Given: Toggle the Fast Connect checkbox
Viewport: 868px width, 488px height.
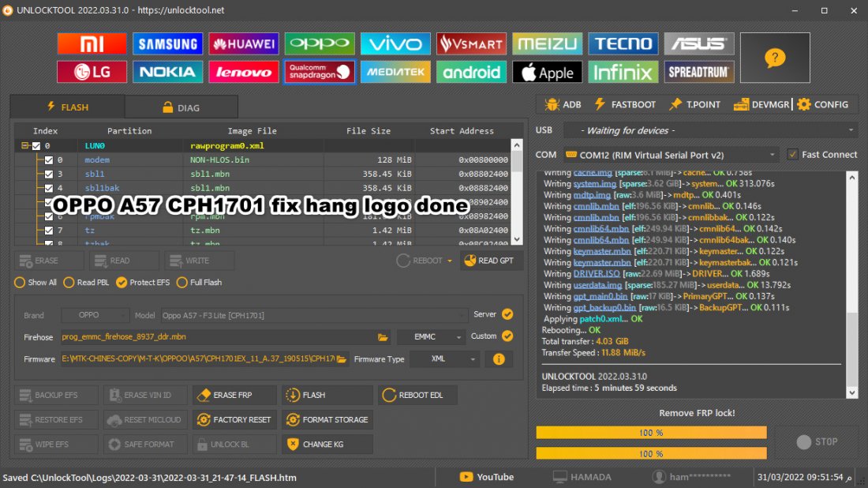Looking at the screenshot, I should point(793,155).
